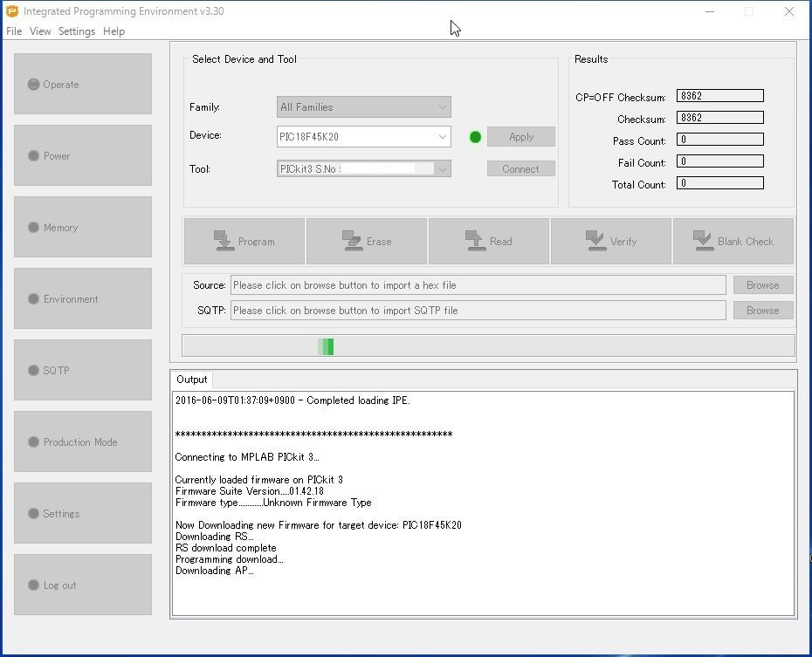The height and width of the screenshot is (657, 812).
Task: Click the Environment sidebar bullet icon
Action: pos(34,299)
